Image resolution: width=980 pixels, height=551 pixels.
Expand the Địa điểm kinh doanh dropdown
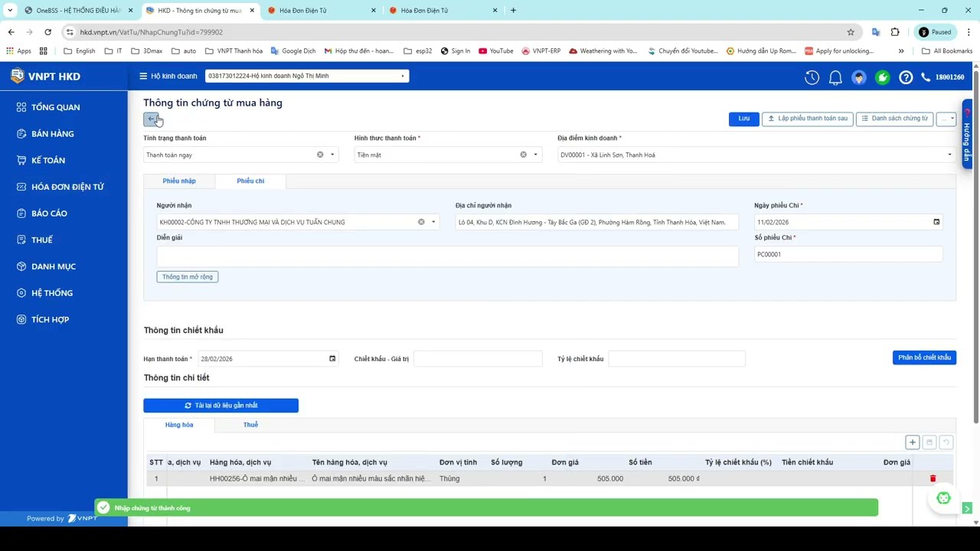click(x=949, y=155)
